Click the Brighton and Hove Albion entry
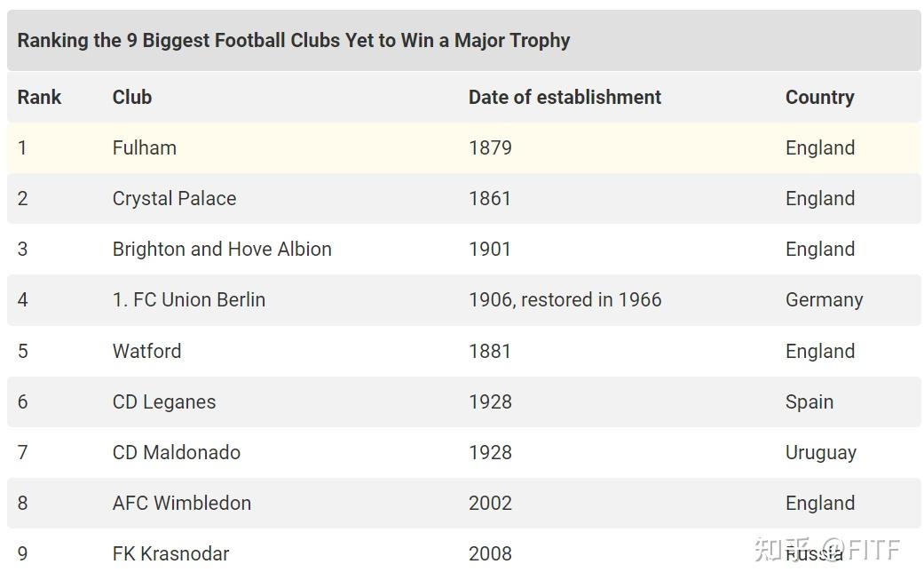The image size is (924, 588). tap(222, 250)
